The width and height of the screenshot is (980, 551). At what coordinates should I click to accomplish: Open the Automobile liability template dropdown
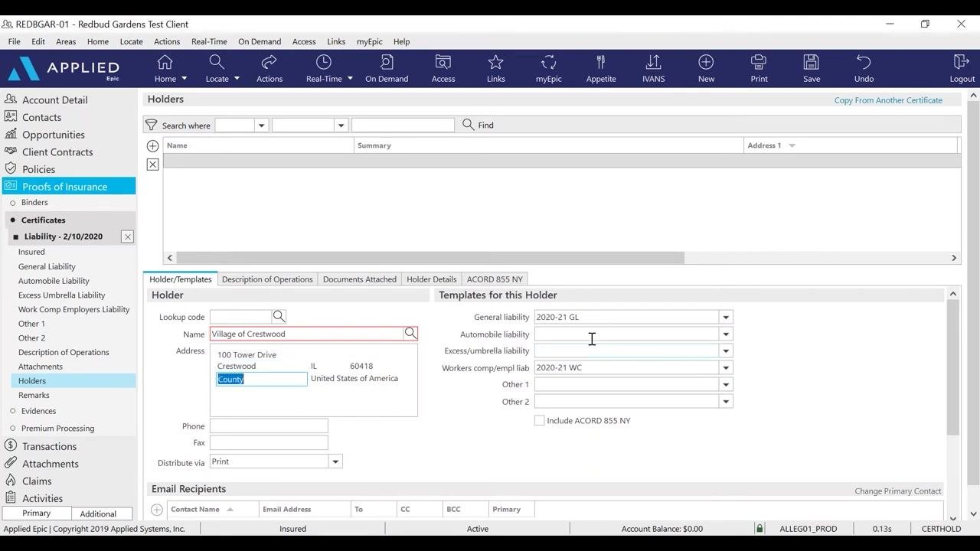click(x=725, y=334)
